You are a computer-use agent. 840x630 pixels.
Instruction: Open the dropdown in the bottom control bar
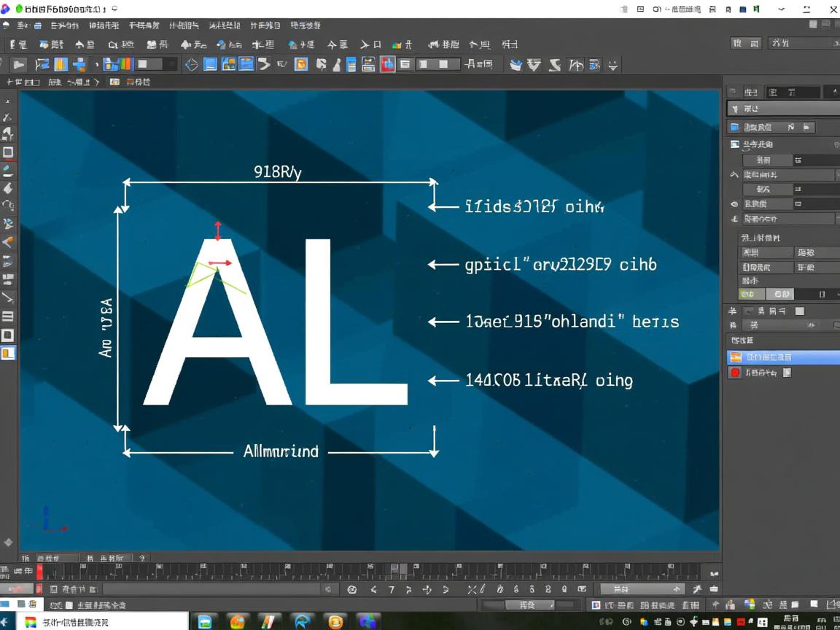[642, 589]
